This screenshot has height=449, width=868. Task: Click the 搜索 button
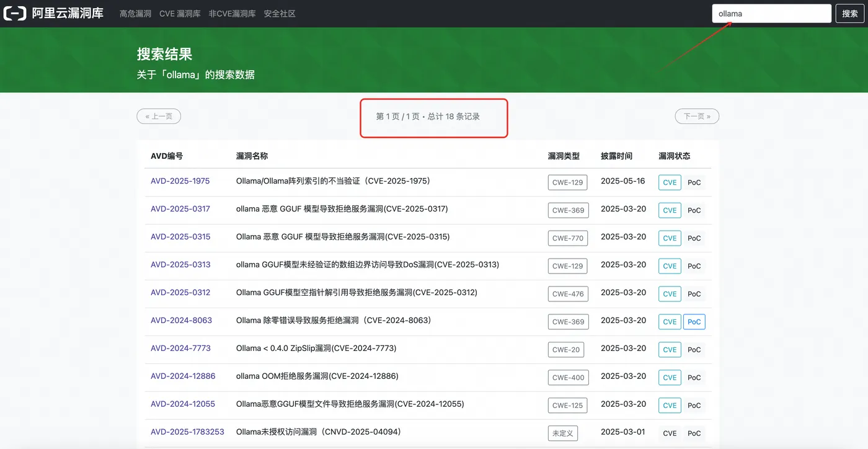click(850, 14)
